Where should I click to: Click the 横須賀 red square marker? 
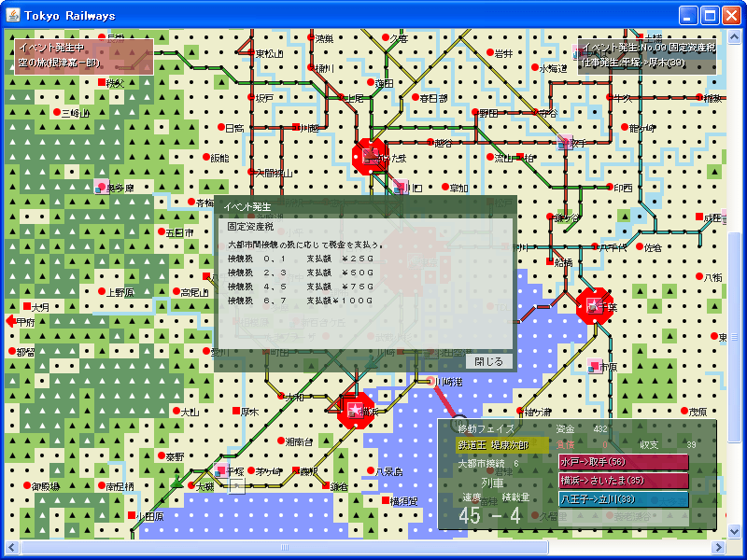385,500
